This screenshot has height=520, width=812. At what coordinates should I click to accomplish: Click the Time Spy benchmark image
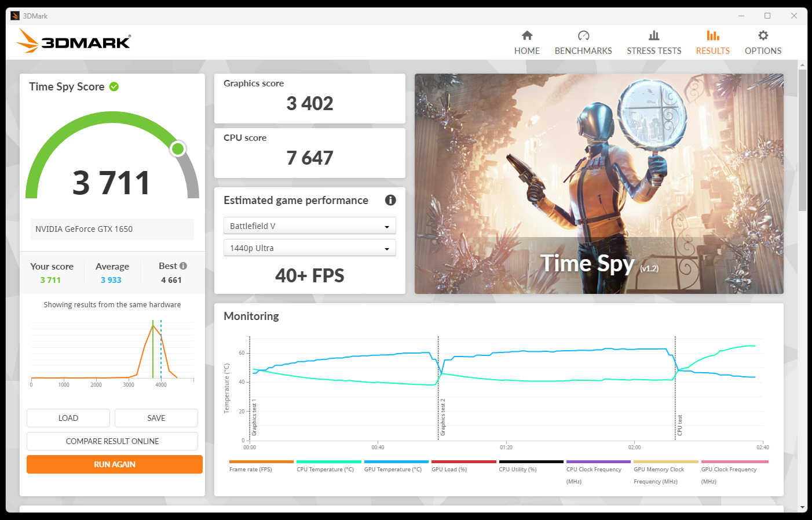click(x=599, y=184)
